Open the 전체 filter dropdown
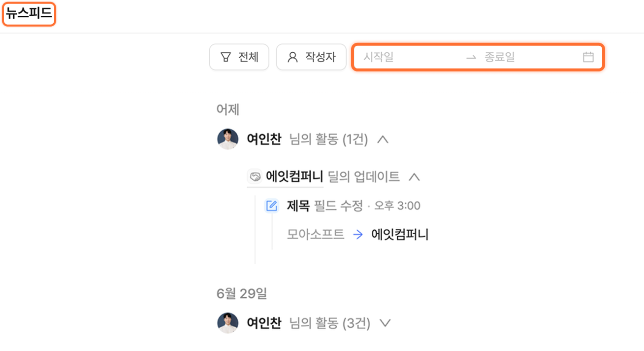644x351 pixels. click(239, 57)
